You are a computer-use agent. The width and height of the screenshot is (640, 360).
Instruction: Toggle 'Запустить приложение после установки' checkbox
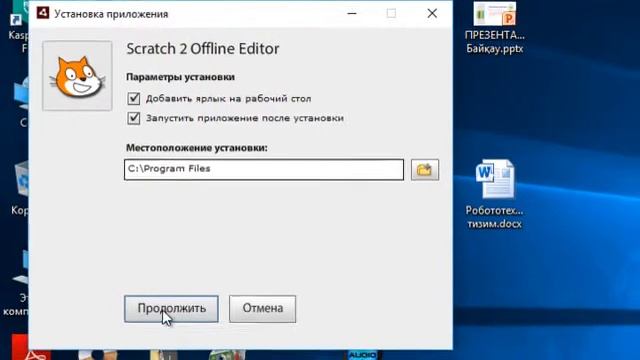tap(134, 118)
